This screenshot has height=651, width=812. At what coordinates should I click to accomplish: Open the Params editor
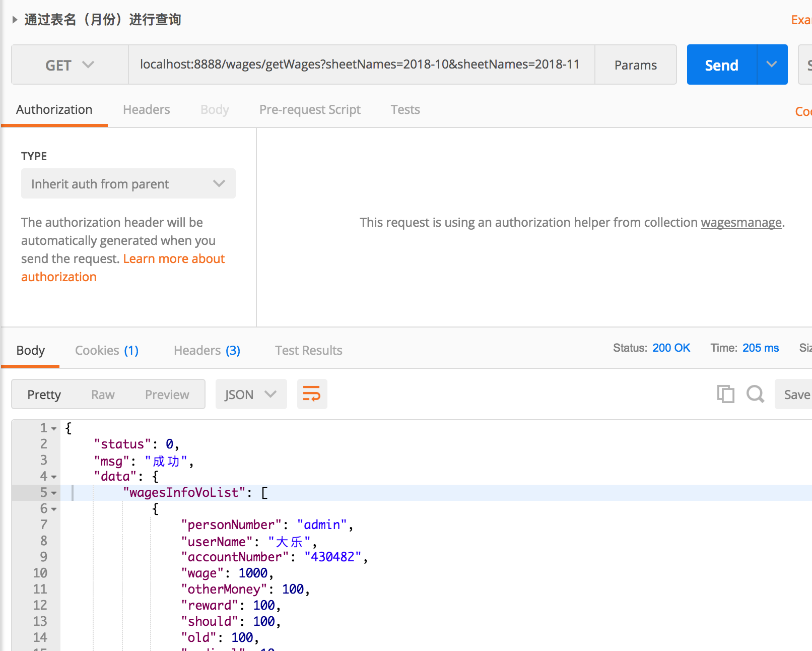point(635,64)
